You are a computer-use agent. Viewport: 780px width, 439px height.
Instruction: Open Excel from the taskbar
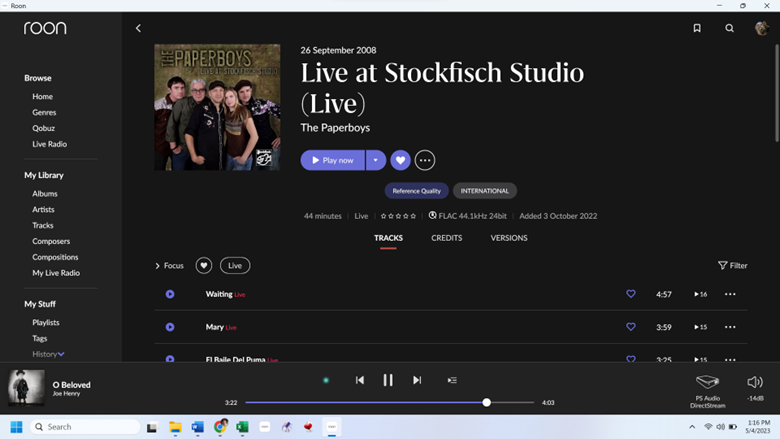click(242, 427)
